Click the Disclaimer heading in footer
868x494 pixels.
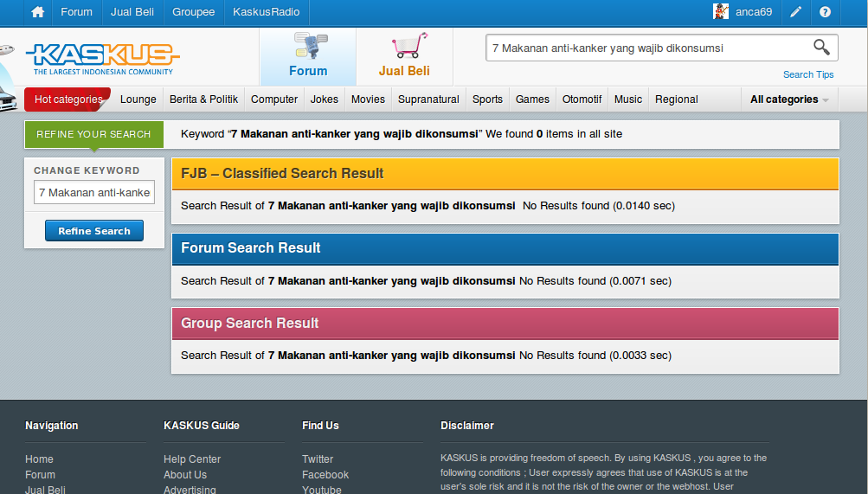click(x=467, y=426)
